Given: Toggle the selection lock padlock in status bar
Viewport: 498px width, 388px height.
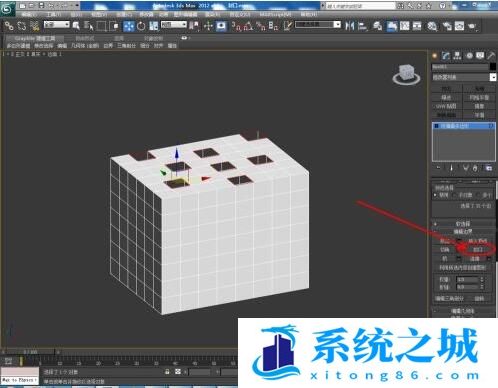Looking at the screenshot, I should (x=167, y=372).
